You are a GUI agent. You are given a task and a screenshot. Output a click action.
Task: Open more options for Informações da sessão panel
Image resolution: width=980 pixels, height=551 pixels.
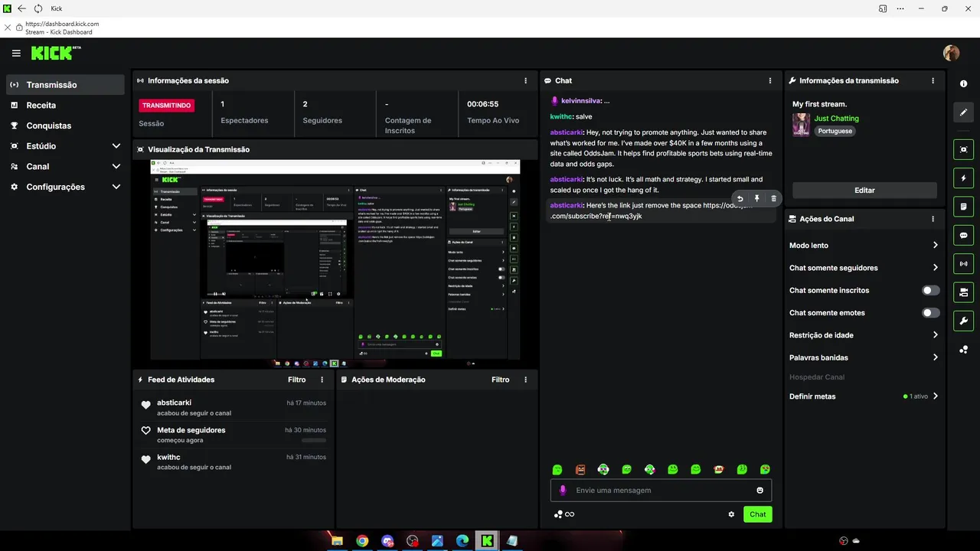pyautogui.click(x=525, y=80)
